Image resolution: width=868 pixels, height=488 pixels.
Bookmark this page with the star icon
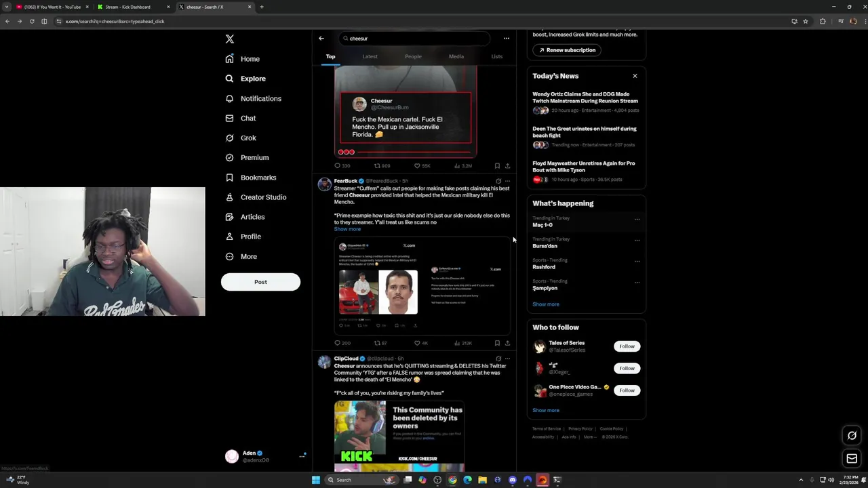[806, 21]
